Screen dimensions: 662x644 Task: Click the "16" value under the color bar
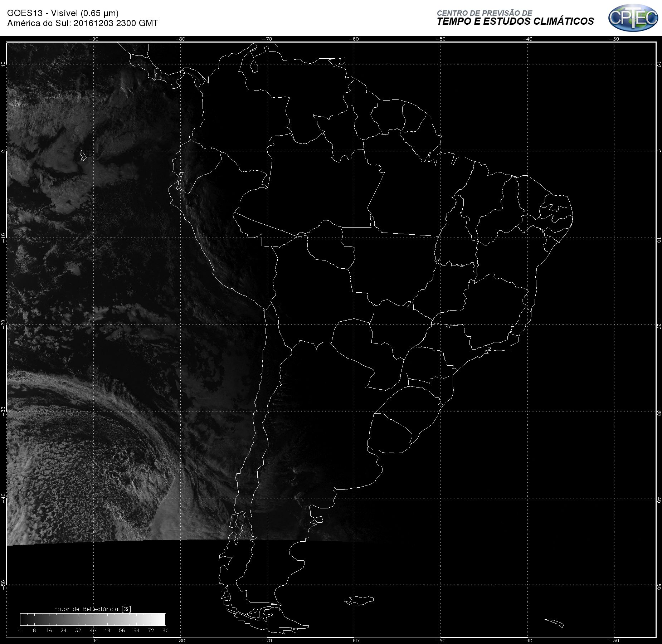coord(49,630)
